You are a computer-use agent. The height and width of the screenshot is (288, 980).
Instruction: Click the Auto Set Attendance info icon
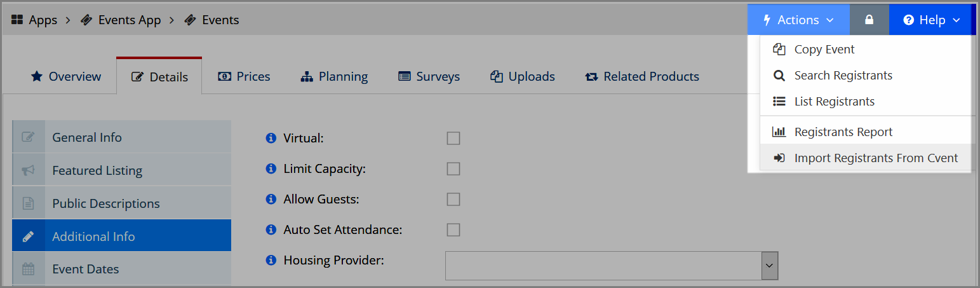tap(271, 230)
